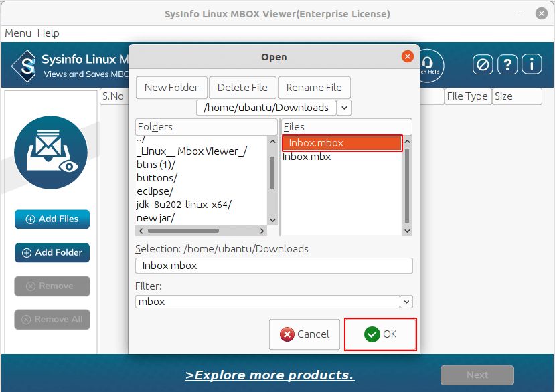Open the Help menu
Image resolution: width=555 pixels, height=392 pixels.
coord(48,33)
